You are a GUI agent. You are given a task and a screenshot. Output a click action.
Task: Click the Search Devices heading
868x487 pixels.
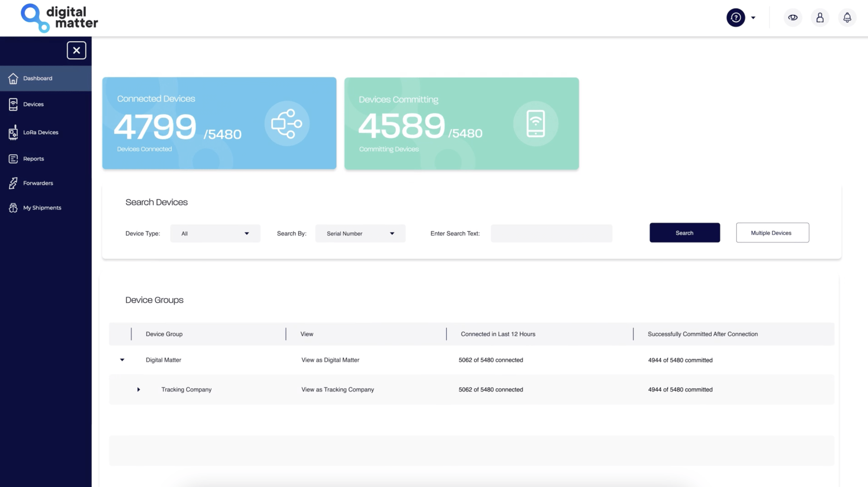[156, 202]
